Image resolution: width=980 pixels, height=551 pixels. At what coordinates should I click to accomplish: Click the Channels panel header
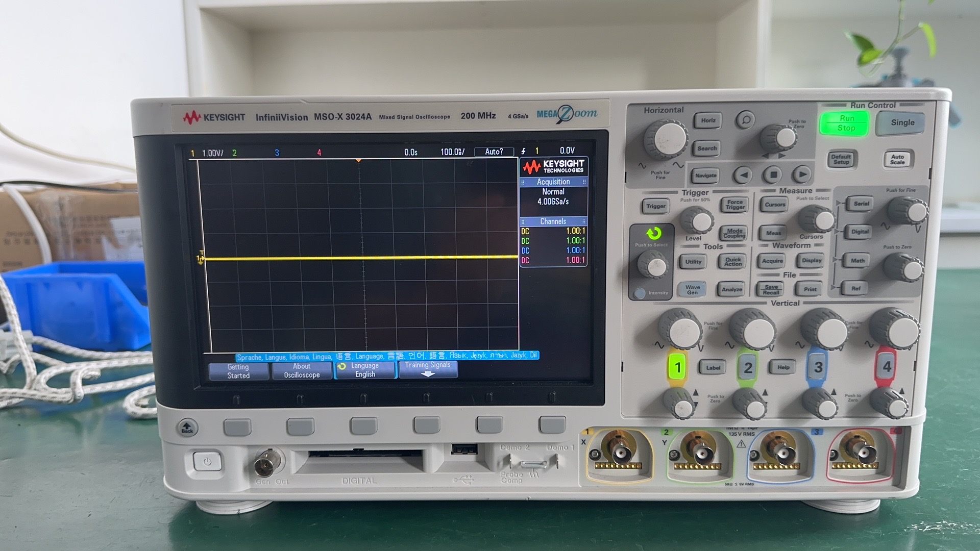(553, 221)
